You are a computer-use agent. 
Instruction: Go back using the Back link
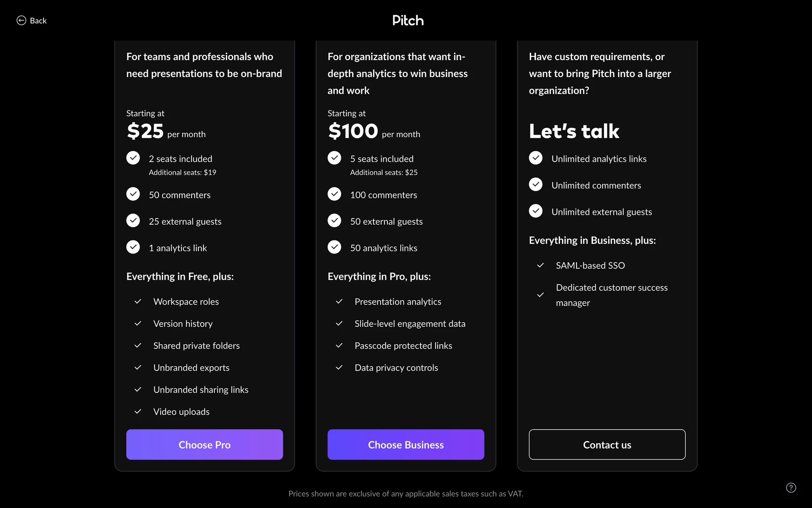pos(38,20)
